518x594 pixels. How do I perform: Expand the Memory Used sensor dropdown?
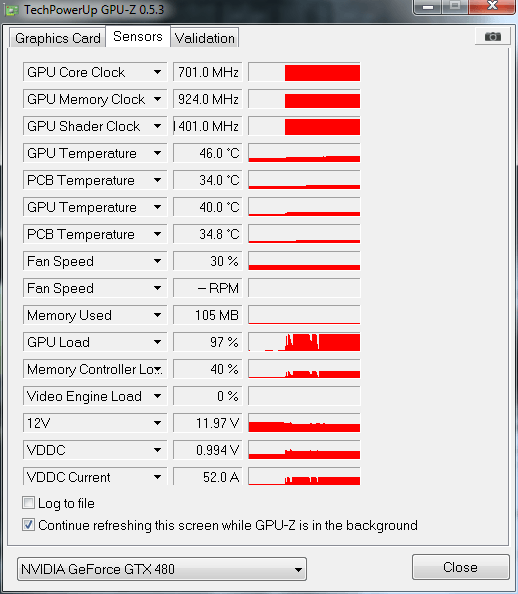point(158,315)
